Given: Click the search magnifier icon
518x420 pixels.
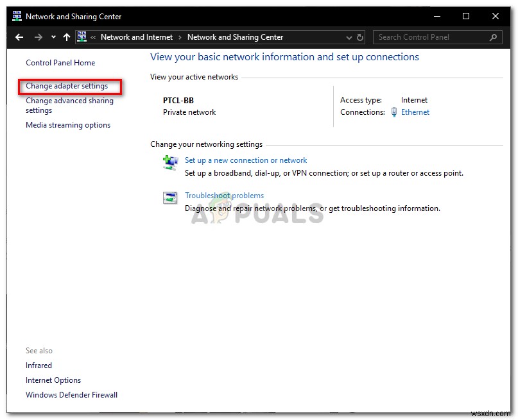Looking at the screenshot, I should [x=493, y=37].
